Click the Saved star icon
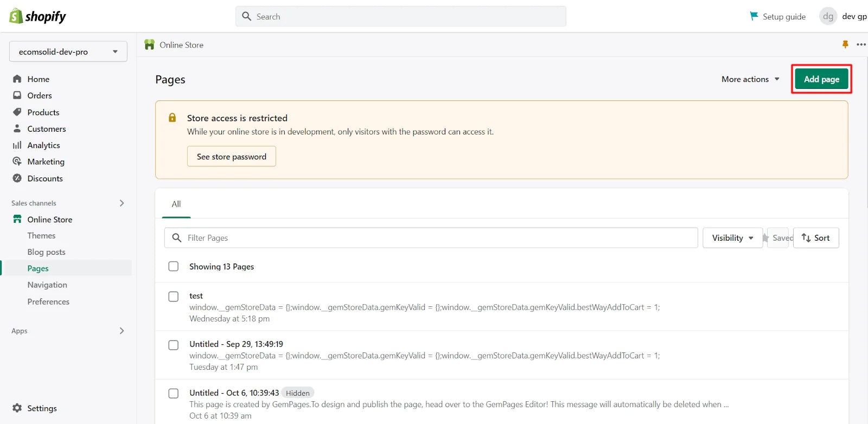The height and width of the screenshot is (424, 868). 765,237
